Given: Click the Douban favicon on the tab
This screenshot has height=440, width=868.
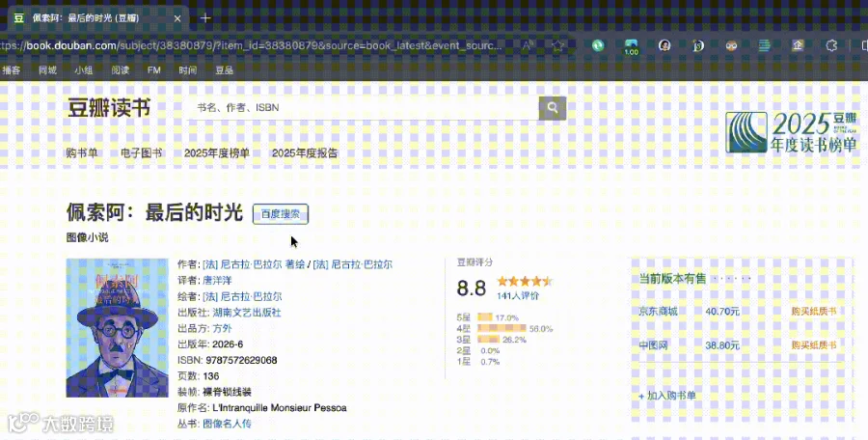Looking at the screenshot, I should [19, 17].
